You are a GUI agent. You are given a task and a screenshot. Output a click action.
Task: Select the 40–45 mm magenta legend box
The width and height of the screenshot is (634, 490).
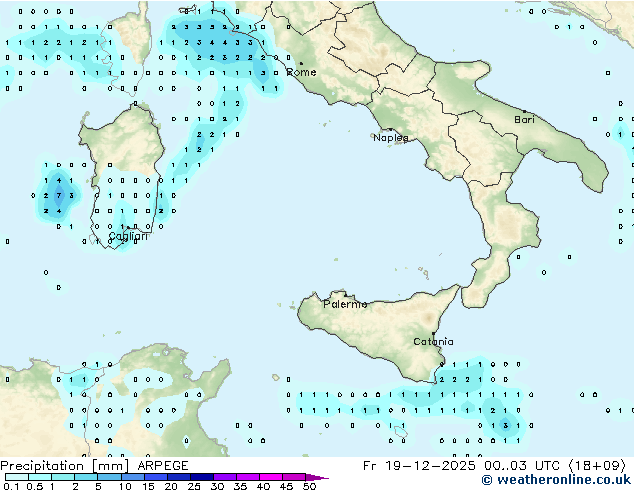(x=271, y=477)
